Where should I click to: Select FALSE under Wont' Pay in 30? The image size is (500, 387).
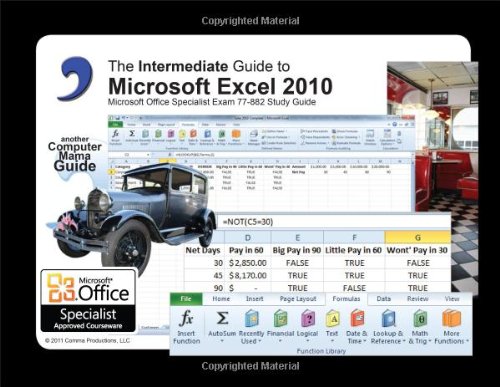tap(418, 263)
